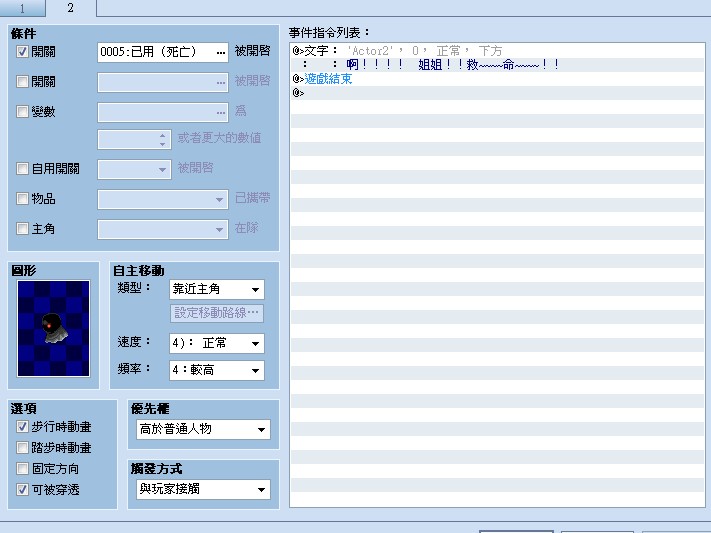Switch to event page tab 1
This screenshot has width=711, height=533.
(x=23, y=9)
